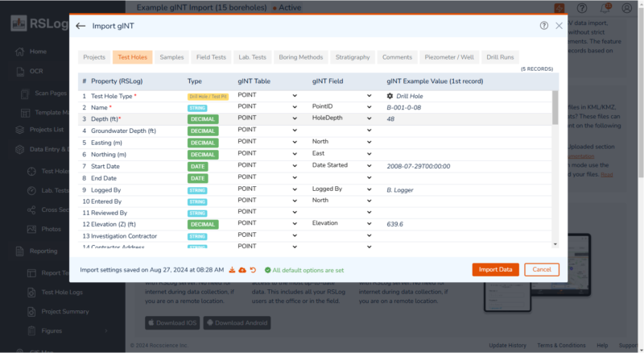The height and width of the screenshot is (353, 644).
Task: Click Download Android button behind dialog
Action: (237, 323)
